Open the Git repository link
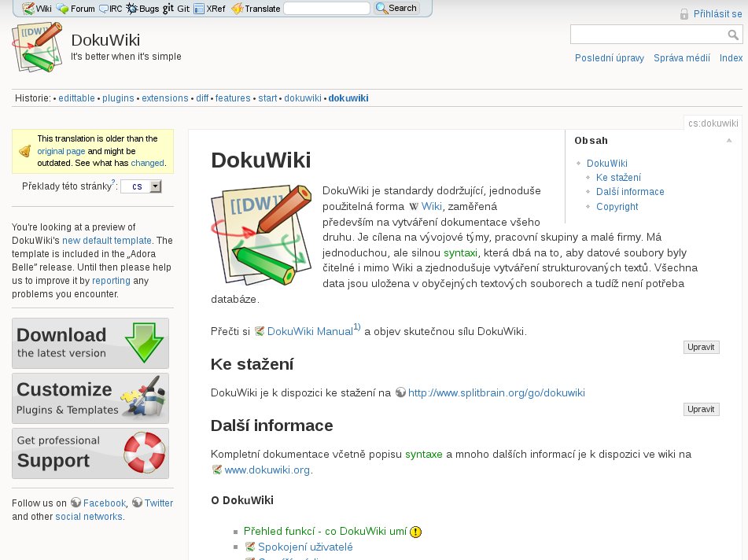 click(176, 9)
